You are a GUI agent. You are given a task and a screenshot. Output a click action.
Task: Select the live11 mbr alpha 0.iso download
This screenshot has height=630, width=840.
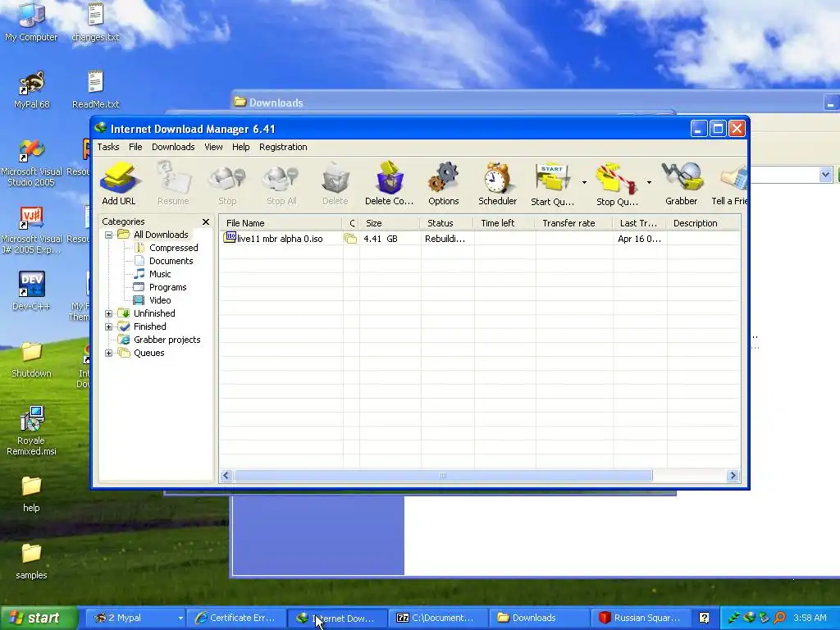[279, 239]
